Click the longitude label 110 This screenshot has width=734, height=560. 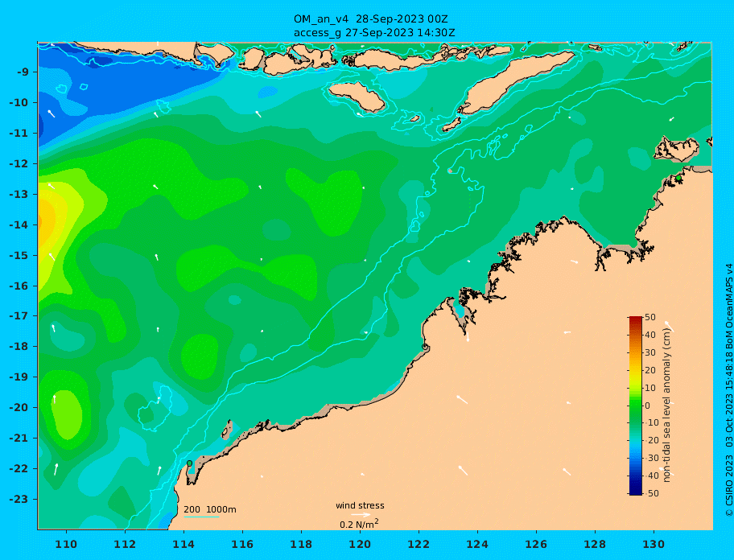coord(66,544)
